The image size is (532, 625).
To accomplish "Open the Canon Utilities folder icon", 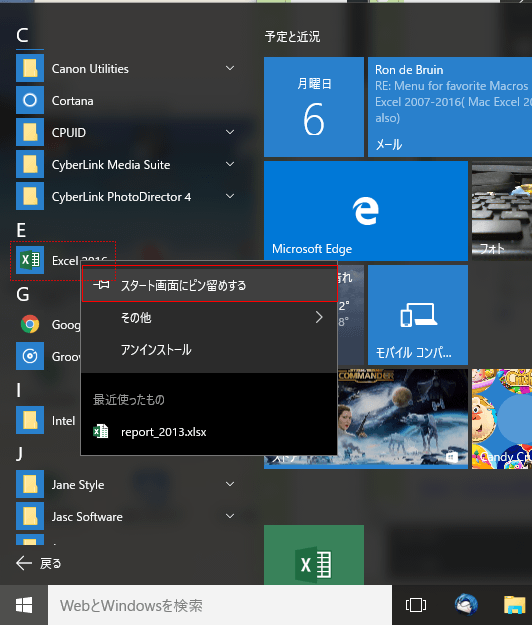I will (x=30, y=68).
